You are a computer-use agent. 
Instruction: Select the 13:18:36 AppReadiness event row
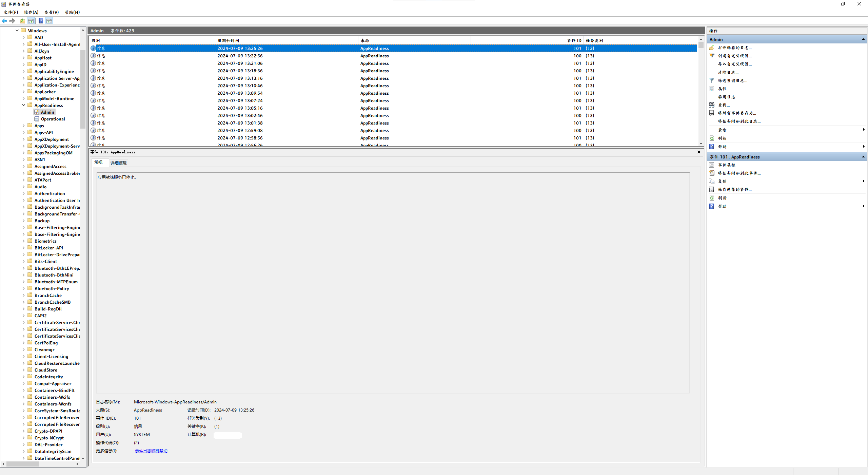240,71
